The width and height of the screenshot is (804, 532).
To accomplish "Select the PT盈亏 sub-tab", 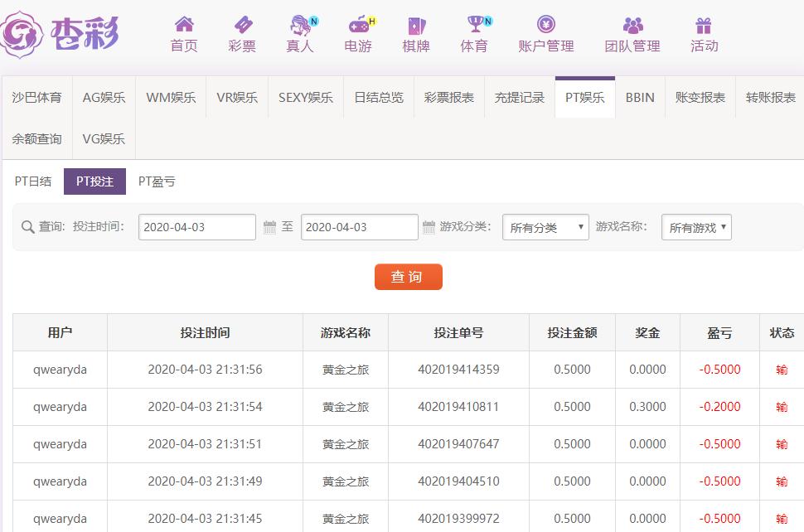I will pos(157,181).
